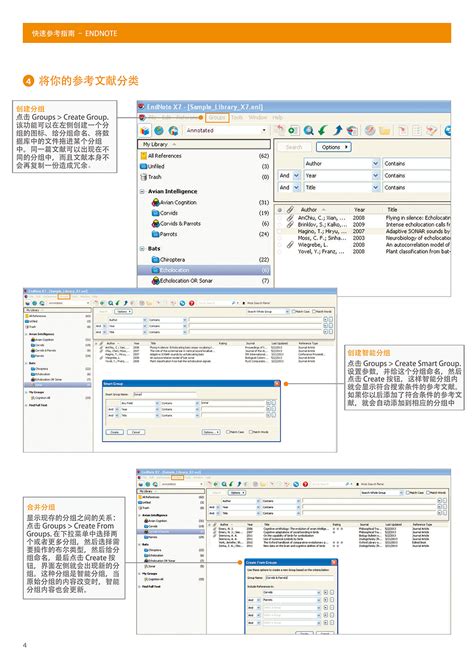Select Local Library Mode icon in top EndNote window
The image size is (474, 670).
(145, 131)
